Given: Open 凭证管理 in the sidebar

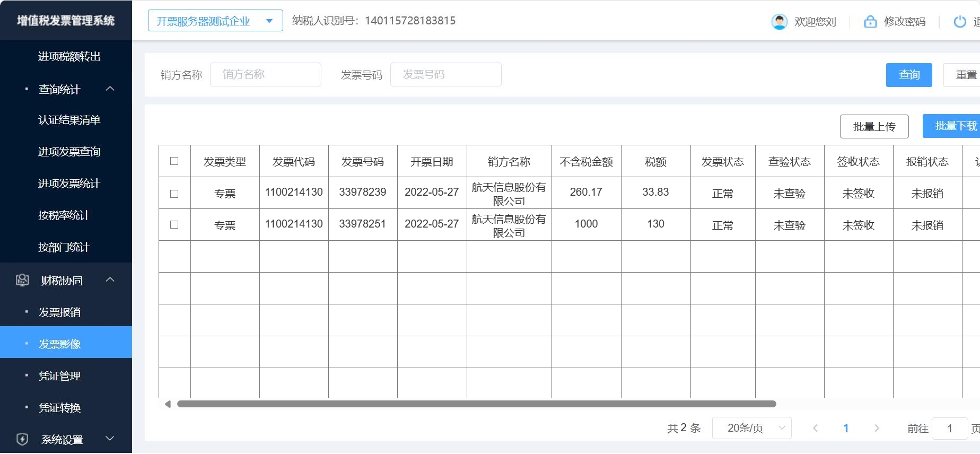Looking at the screenshot, I should coord(60,376).
